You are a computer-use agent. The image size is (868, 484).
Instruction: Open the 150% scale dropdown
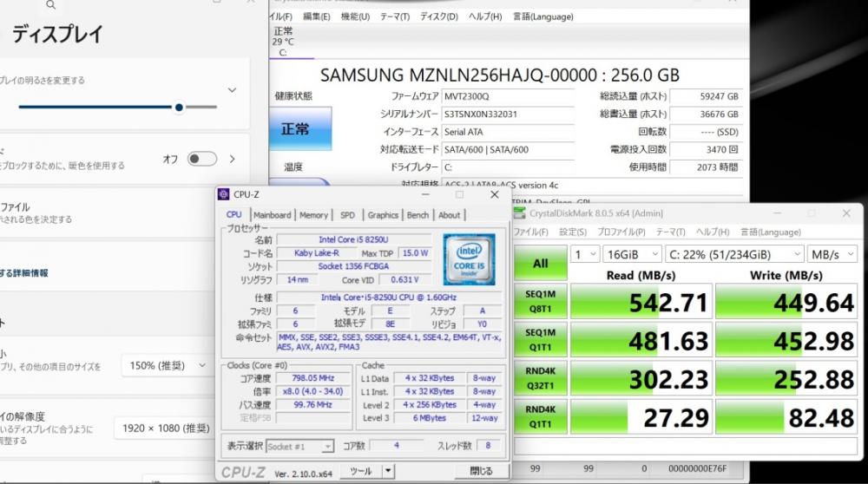click(166, 366)
